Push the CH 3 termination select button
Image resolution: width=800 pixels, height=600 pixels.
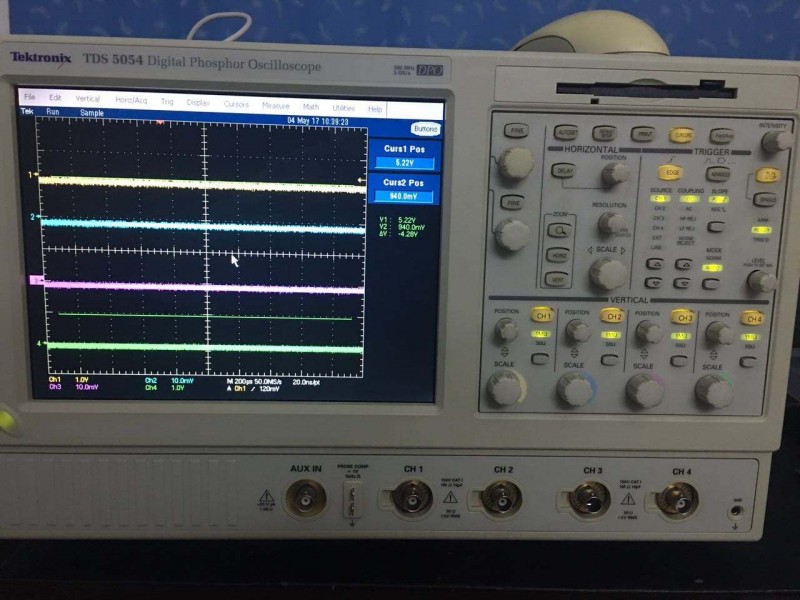point(679,361)
